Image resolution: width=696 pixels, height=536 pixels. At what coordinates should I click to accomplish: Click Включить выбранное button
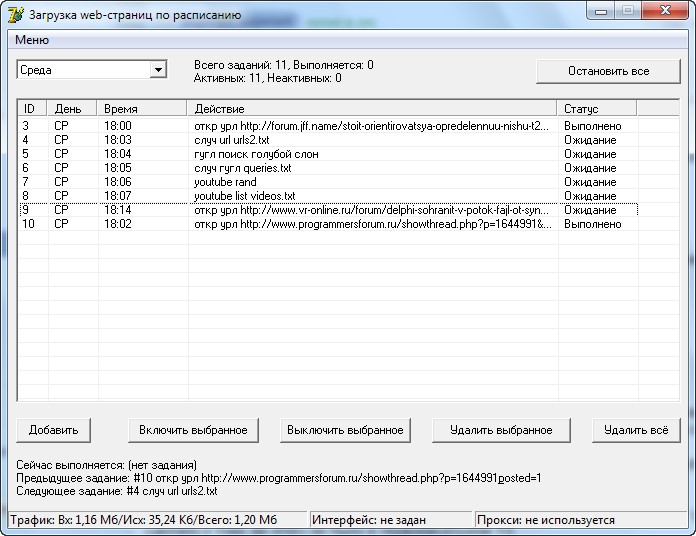coord(193,430)
